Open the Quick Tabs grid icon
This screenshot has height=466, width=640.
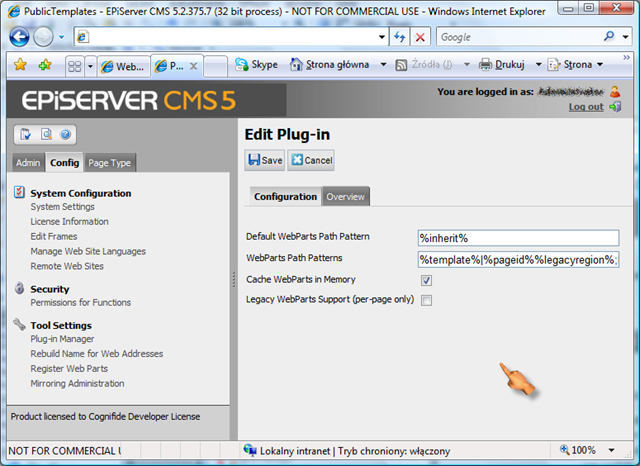click(74, 66)
